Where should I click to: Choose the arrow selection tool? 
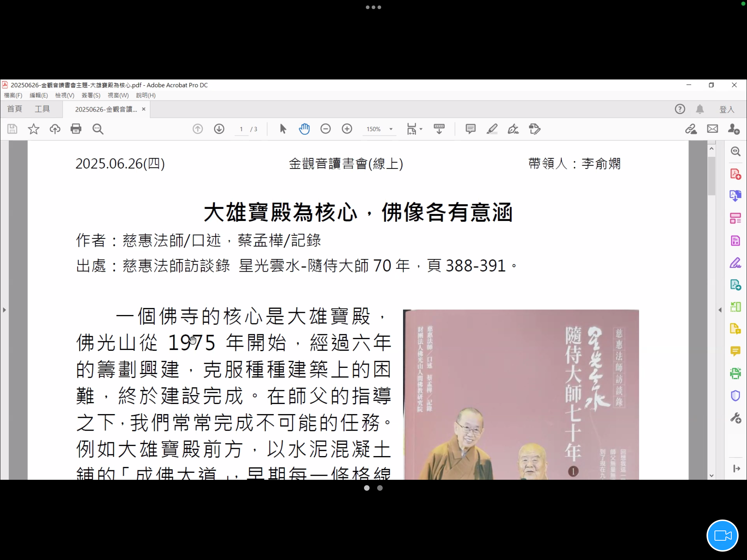click(283, 129)
